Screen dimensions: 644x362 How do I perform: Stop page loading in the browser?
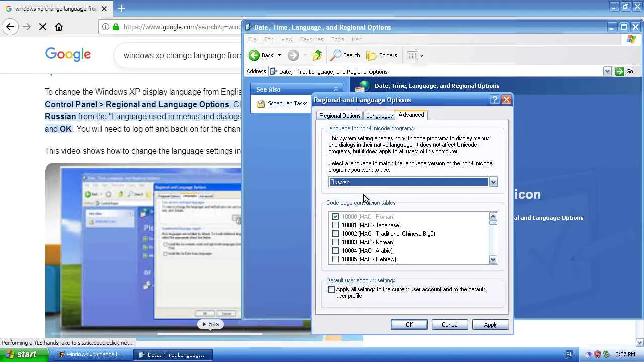tap(43, 27)
